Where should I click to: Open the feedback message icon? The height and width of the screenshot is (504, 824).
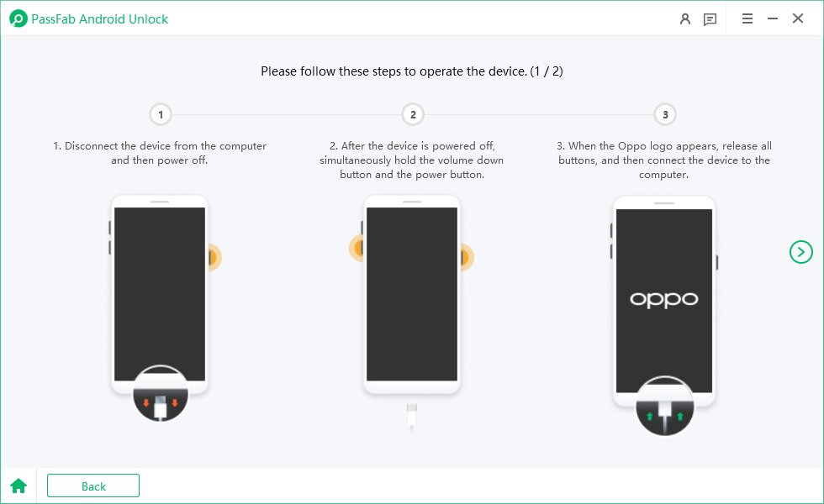pyautogui.click(x=710, y=19)
